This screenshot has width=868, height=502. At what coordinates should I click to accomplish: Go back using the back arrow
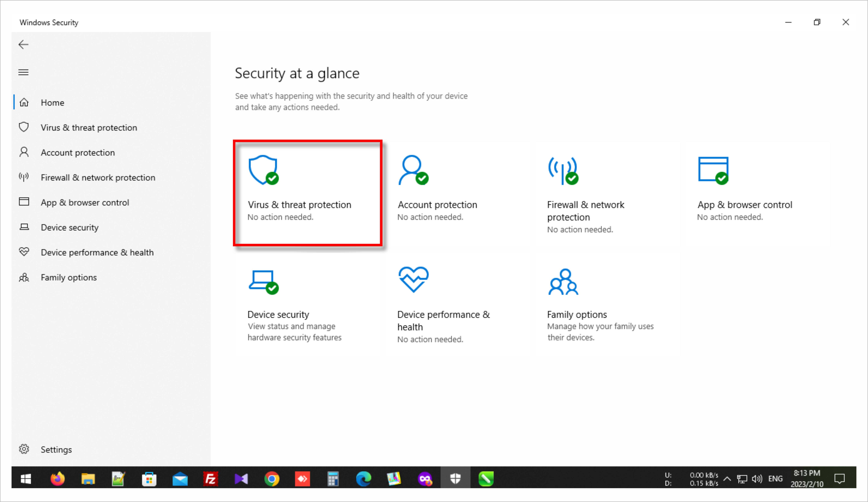click(23, 44)
